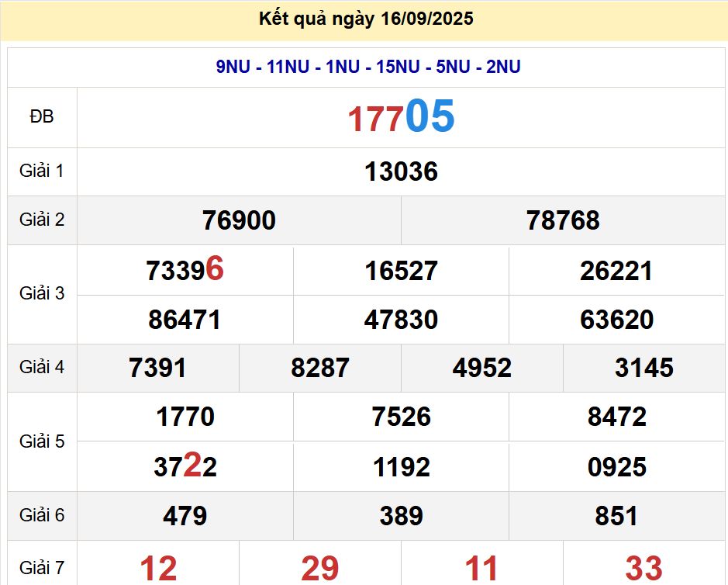Select the ĐB special prize number 17705

click(401, 117)
